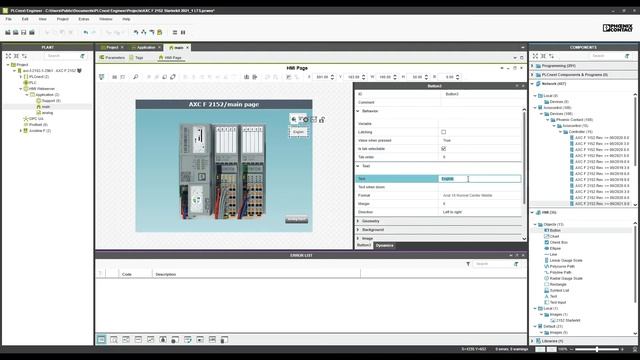Click Plant search filter icon

click(82, 56)
